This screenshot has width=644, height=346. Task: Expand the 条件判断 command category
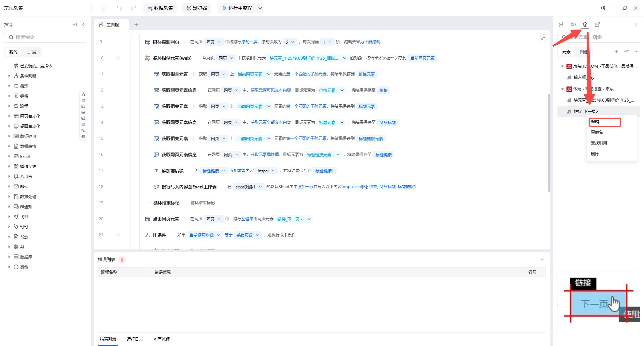coord(9,76)
